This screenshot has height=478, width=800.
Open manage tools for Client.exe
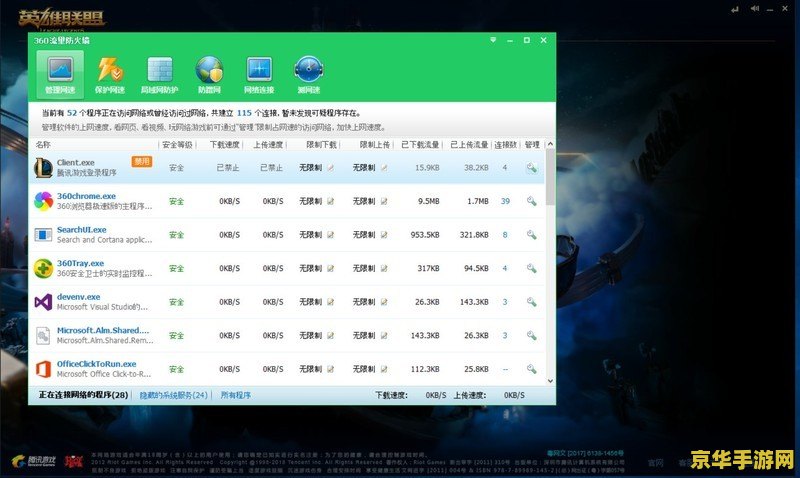tap(532, 167)
